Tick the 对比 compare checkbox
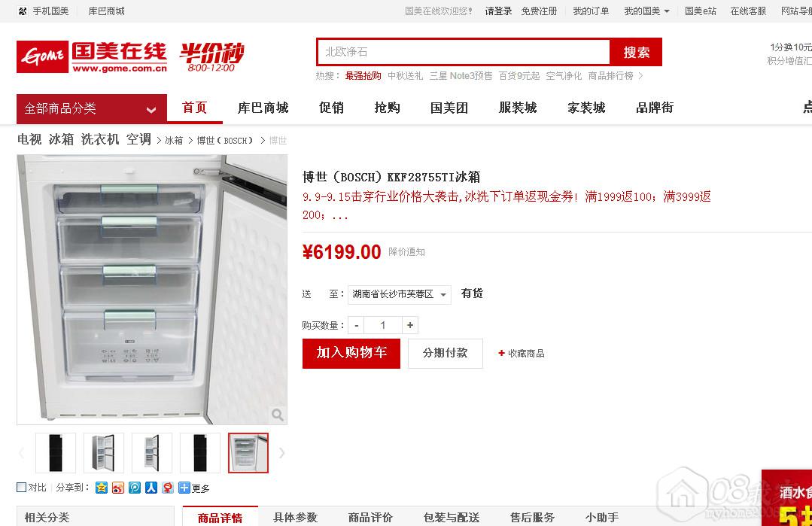 (x=22, y=487)
